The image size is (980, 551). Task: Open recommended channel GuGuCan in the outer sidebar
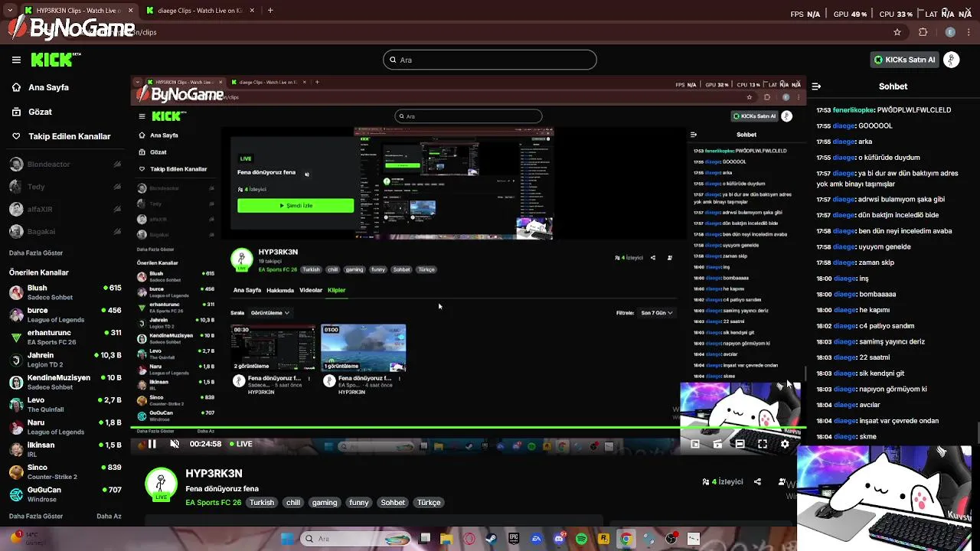(x=65, y=494)
